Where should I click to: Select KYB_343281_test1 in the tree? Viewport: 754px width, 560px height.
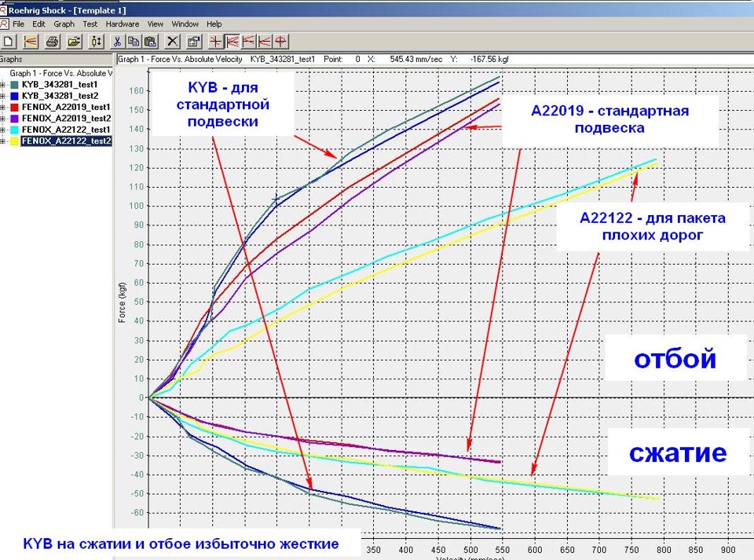60,85
